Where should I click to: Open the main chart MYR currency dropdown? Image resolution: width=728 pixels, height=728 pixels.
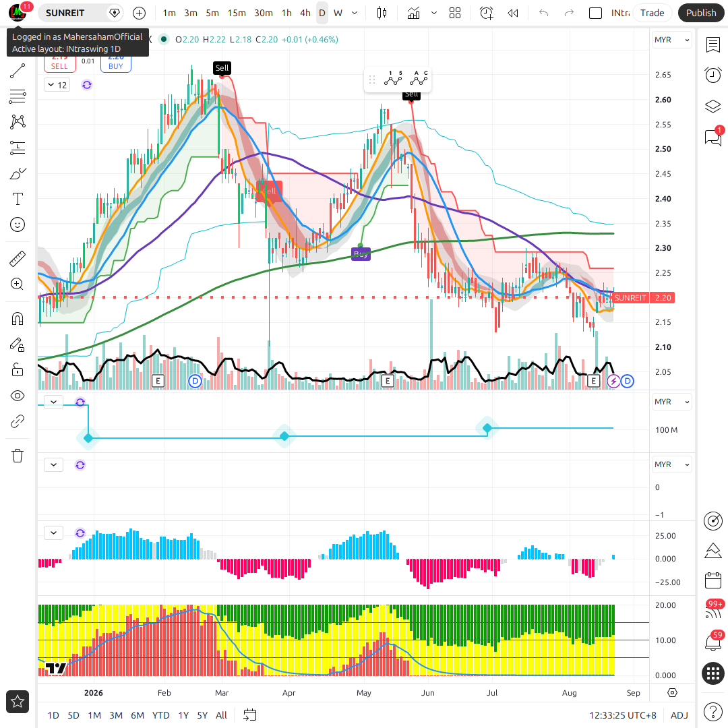click(671, 40)
